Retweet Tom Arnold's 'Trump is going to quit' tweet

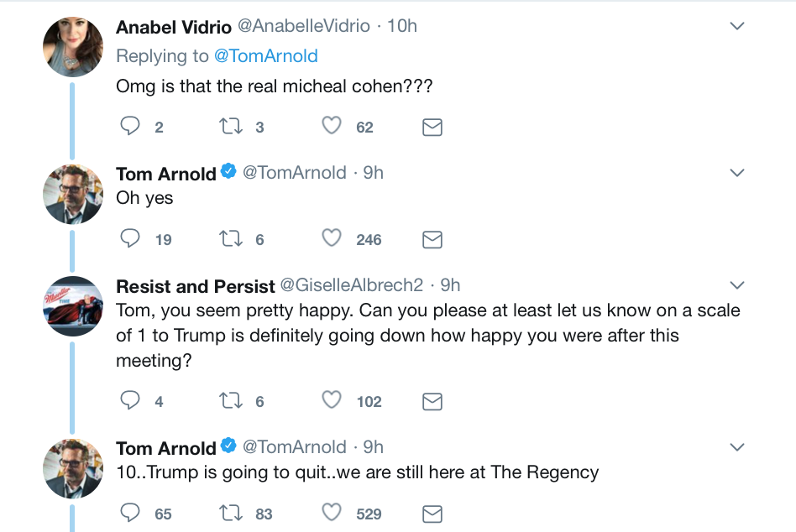pyautogui.click(x=230, y=513)
